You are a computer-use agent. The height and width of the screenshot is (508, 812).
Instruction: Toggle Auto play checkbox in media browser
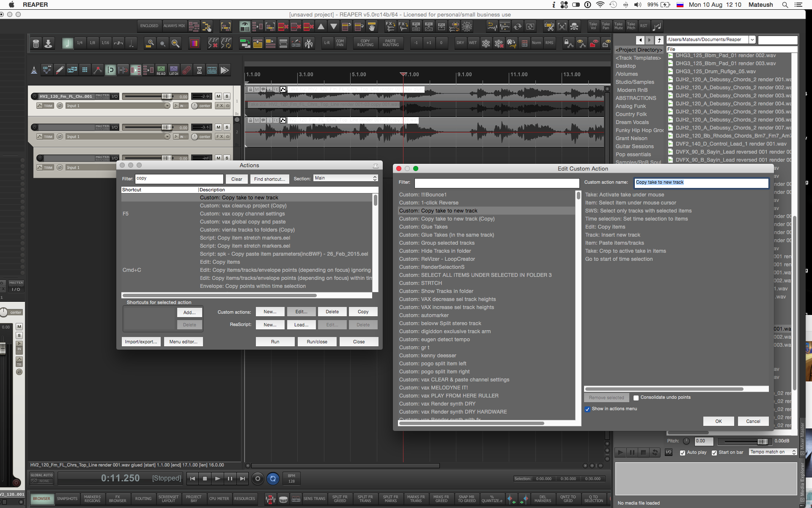683,453
